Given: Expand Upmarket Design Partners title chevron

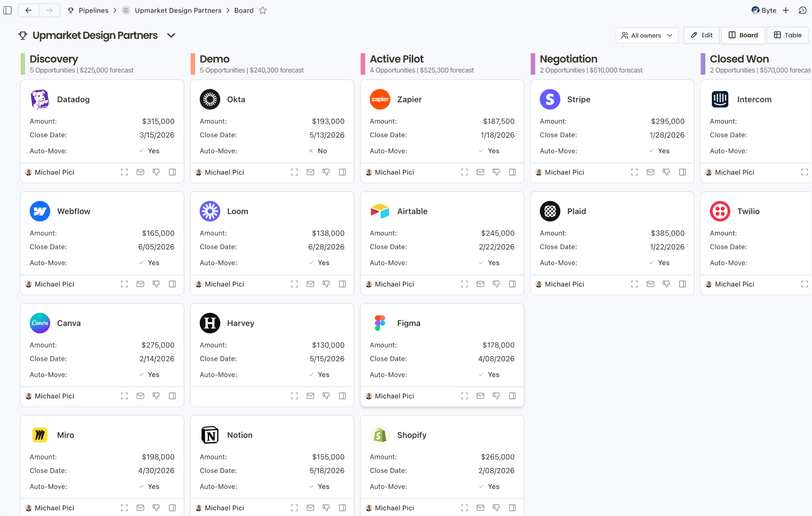Looking at the screenshot, I should click(x=171, y=35).
